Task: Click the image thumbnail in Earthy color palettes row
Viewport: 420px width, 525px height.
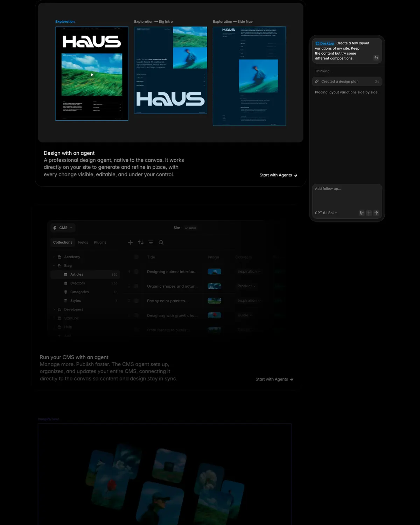Action: 214,301
